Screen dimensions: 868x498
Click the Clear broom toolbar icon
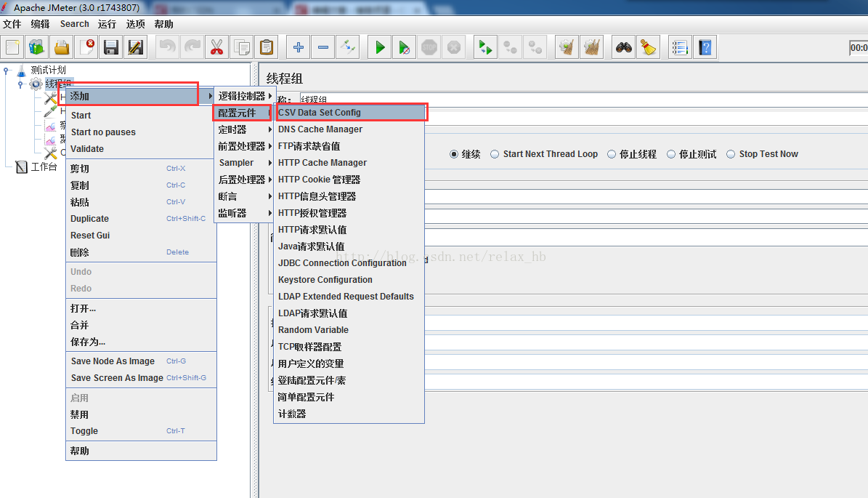pos(567,48)
